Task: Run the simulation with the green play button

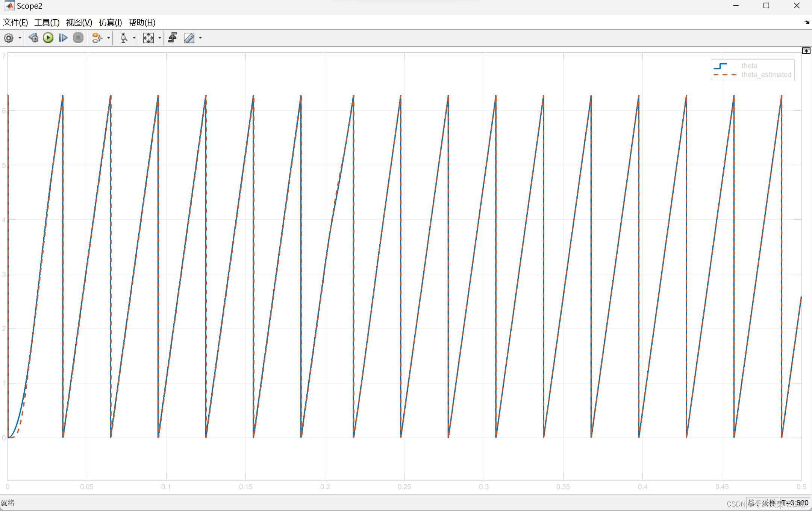Action: (x=48, y=38)
